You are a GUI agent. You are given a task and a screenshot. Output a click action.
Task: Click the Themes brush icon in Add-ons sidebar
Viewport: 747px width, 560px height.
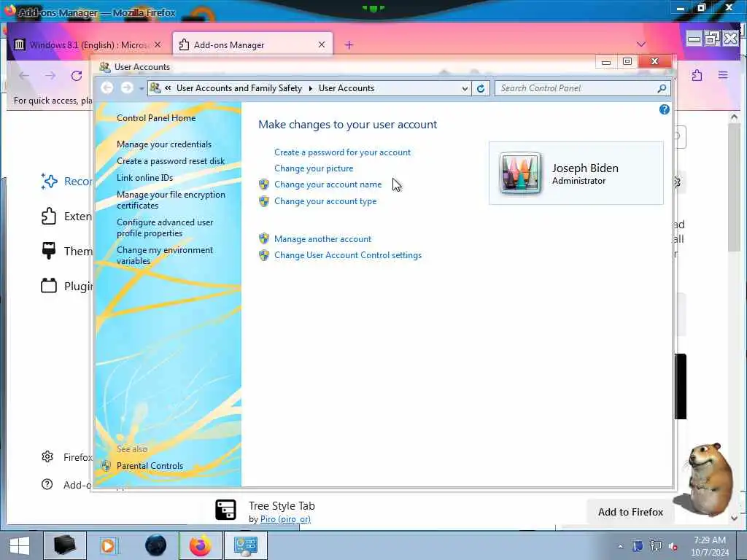coord(49,251)
